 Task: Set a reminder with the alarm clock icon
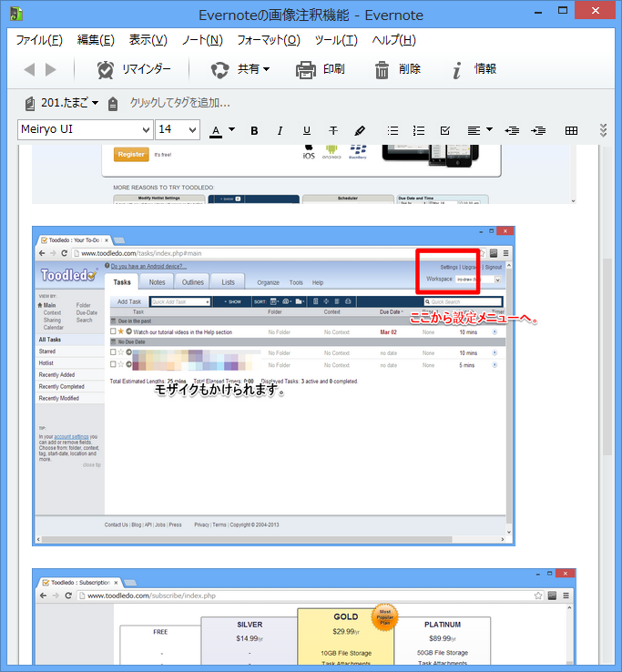point(106,69)
